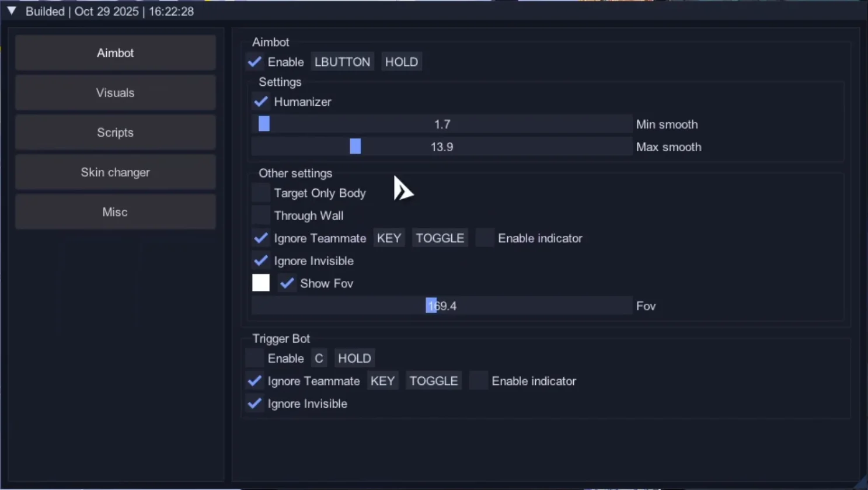Enable the Target Only Body option
This screenshot has height=490, width=868.
[x=261, y=193]
